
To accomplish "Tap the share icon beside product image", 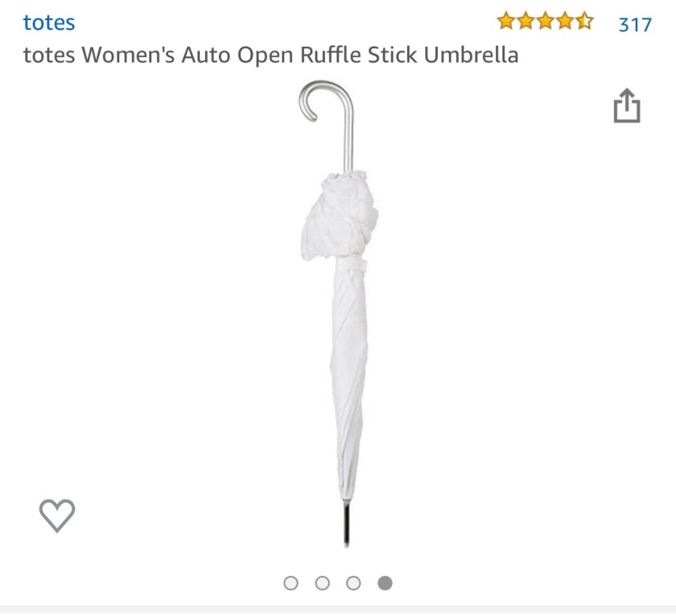I will 627,106.
